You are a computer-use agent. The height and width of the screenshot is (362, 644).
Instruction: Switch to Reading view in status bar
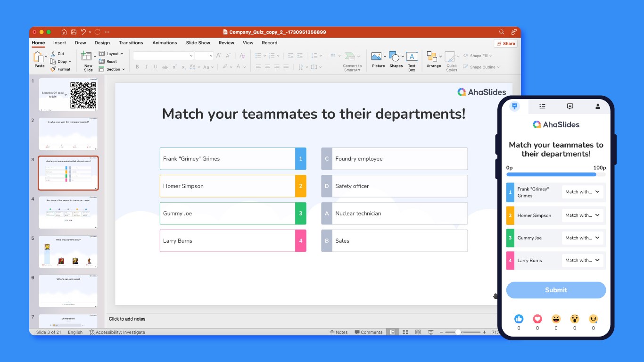click(418, 332)
